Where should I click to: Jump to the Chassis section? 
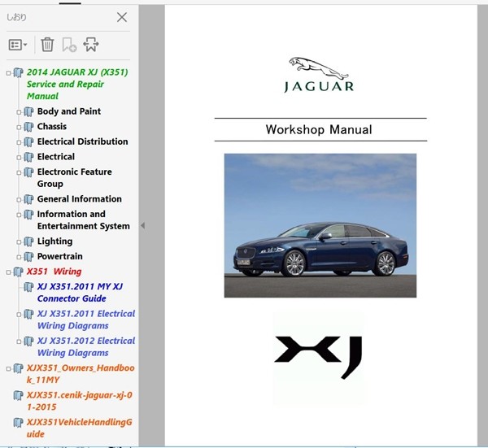tap(52, 126)
